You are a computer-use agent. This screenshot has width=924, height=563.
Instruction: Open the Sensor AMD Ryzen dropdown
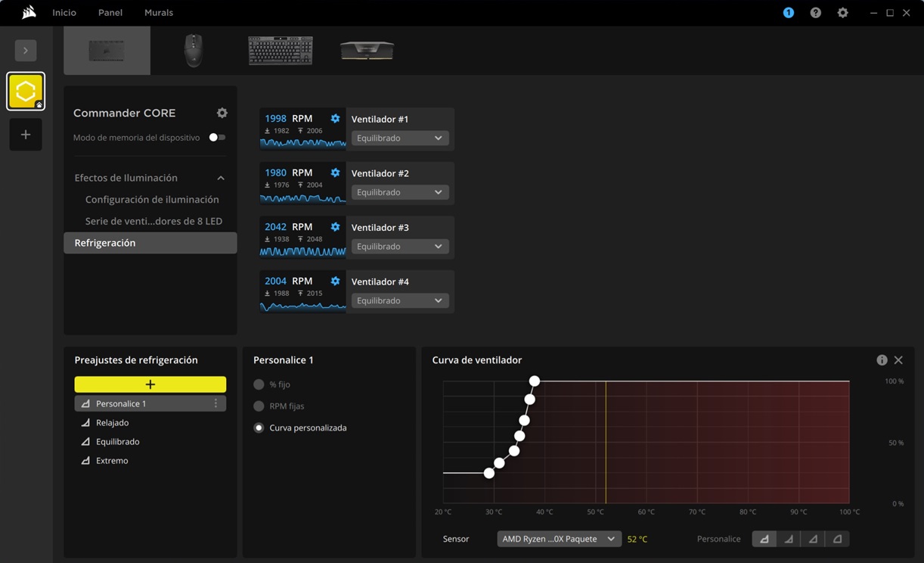[559, 539]
